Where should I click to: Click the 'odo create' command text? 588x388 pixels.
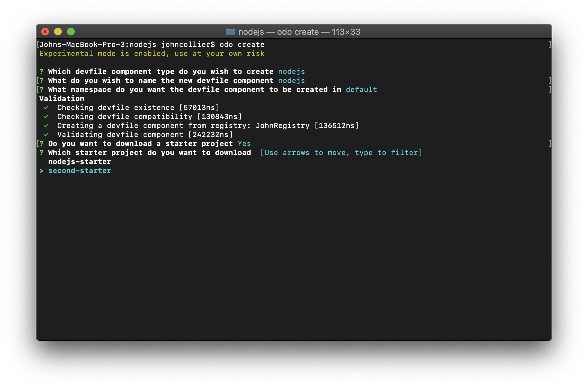(x=242, y=44)
